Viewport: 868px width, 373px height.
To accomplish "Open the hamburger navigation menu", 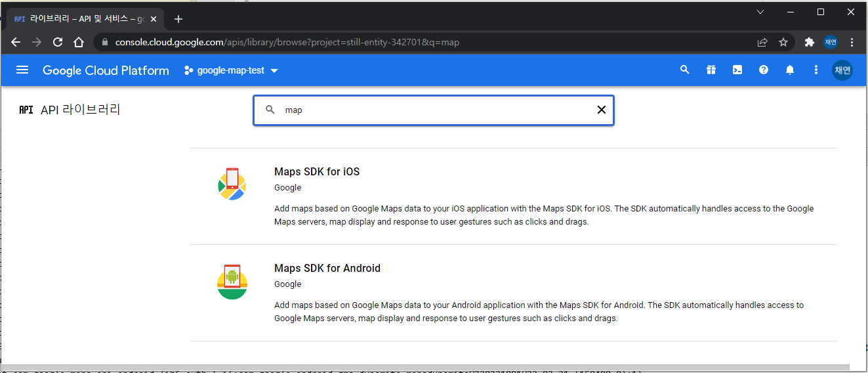I will click(x=22, y=70).
